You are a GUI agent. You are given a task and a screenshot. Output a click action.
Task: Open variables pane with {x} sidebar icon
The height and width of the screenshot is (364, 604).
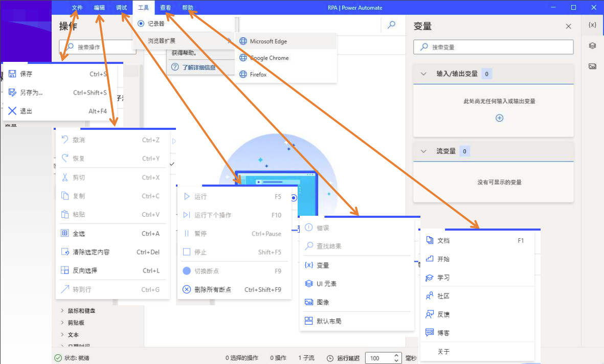pos(592,25)
